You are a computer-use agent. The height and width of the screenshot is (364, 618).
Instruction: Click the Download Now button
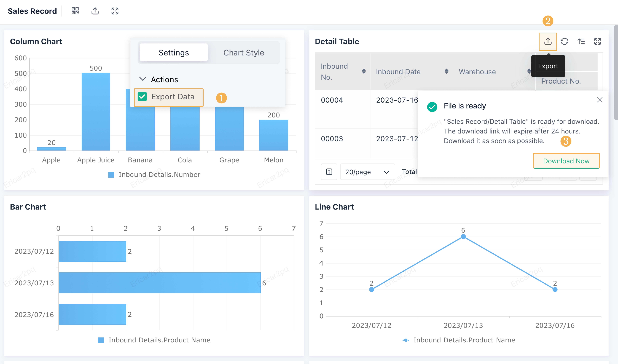566,161
